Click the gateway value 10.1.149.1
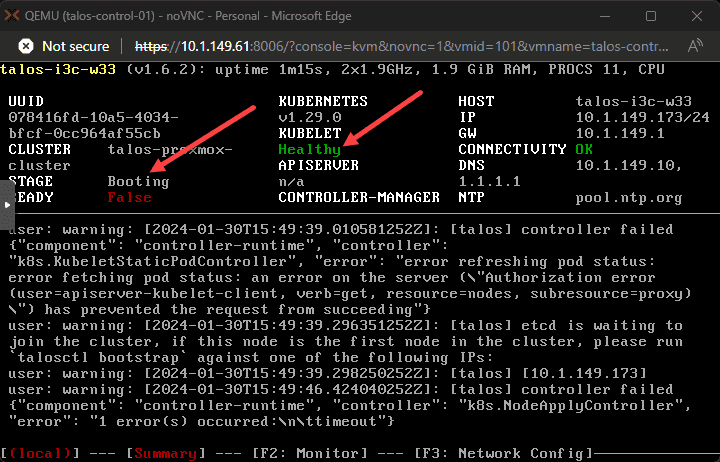This screenshot has width=720, height=462. (620, 133)
